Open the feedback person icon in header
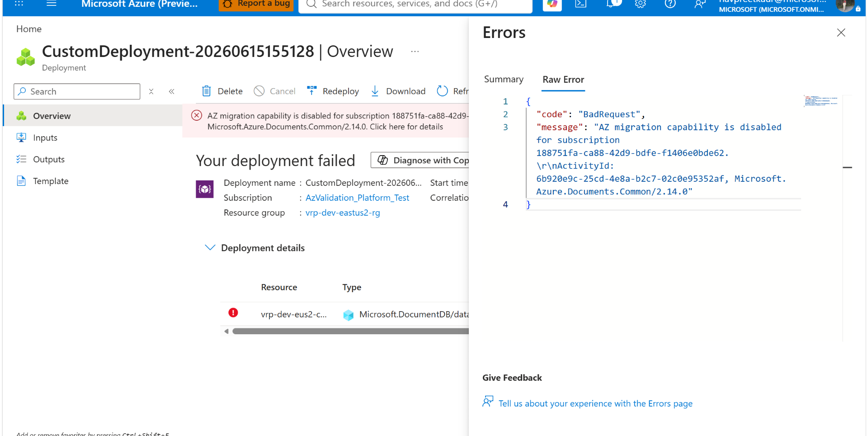Screen dimensions: 868x436 click(x=699, y=4)
